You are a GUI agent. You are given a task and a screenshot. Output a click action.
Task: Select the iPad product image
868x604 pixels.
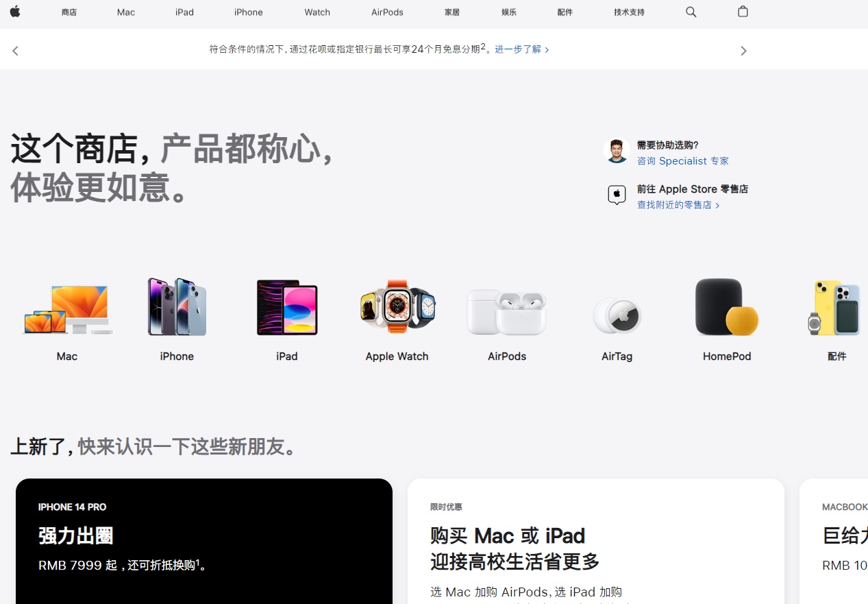pyautogui.click(x=287, y=307)
